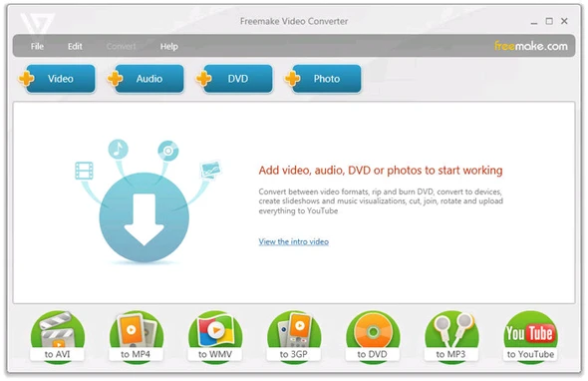Select the to WMV format icon
Image resolution: width=588 pixels, height=381 pixels.
[215, 337]
